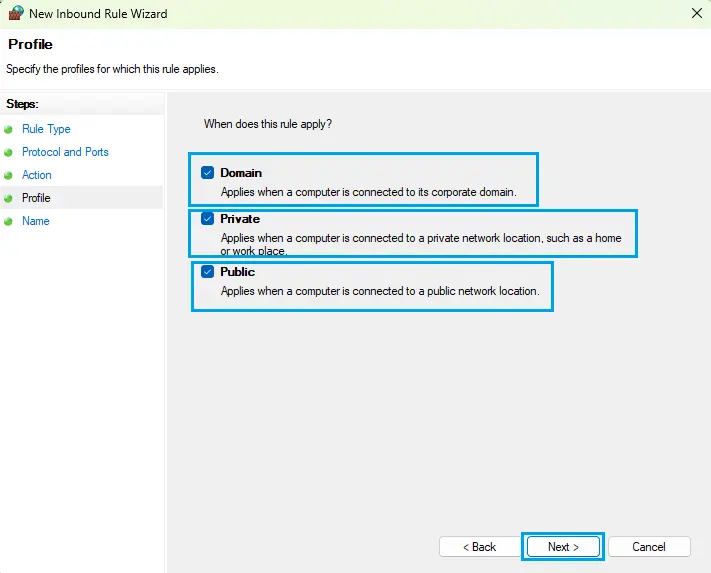This screenshot has height=573, width=711.
Task: Go to the Name step
Action: [36, 221]
